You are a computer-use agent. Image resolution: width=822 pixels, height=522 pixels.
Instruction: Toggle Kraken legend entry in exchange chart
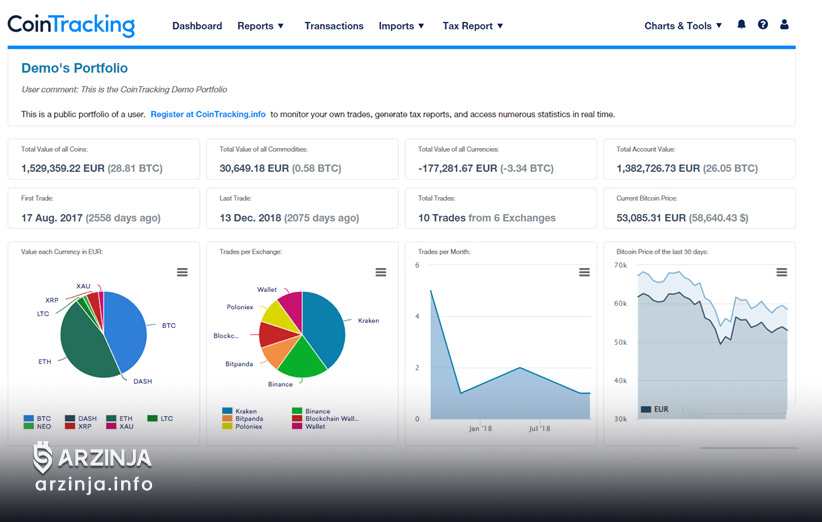click(240, 411)
